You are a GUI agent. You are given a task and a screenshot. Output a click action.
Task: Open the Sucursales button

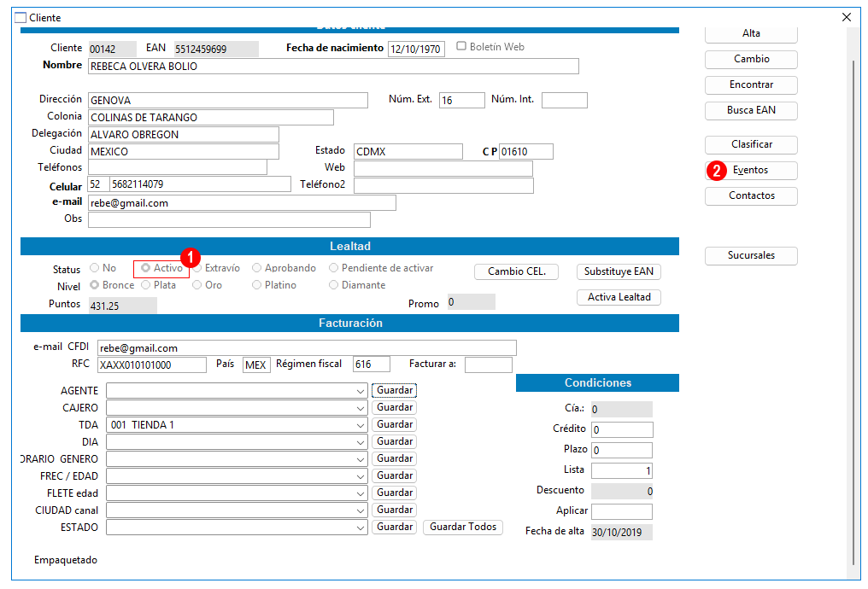click(751, 255)
